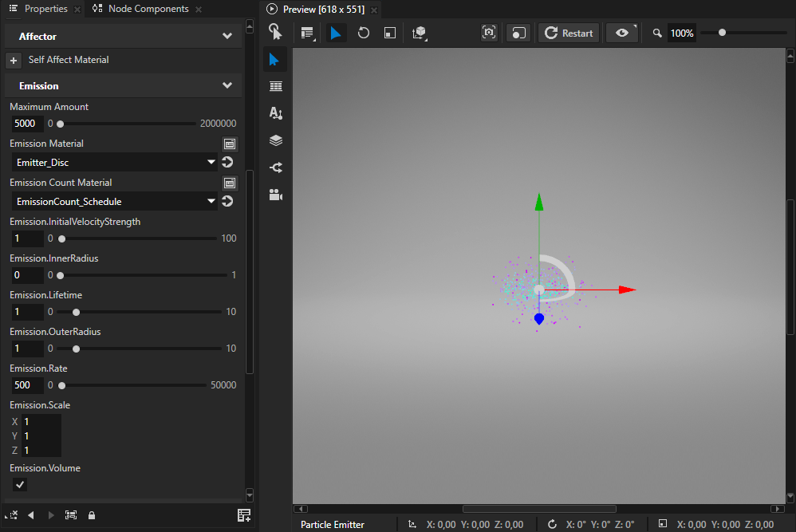Image resolution: width=796 pixels, height=532 pixels.
Task: Select the Text tool in side toolbar
Action: (276, 112)
